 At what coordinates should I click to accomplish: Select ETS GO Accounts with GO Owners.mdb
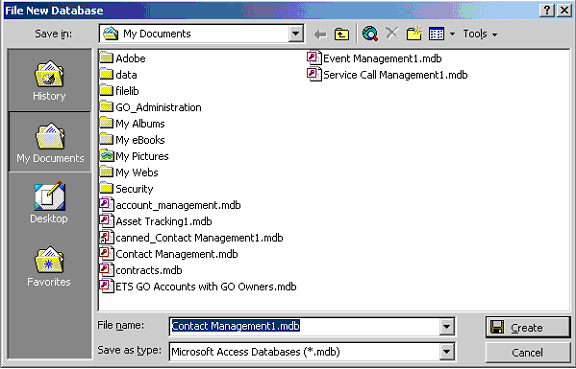tap(198, 286)
